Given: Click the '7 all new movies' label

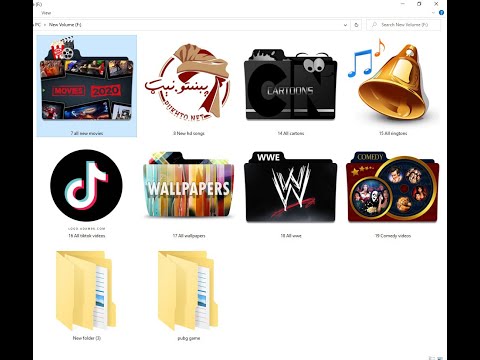Looking at the screenshot, I should [x=87, y=133].
